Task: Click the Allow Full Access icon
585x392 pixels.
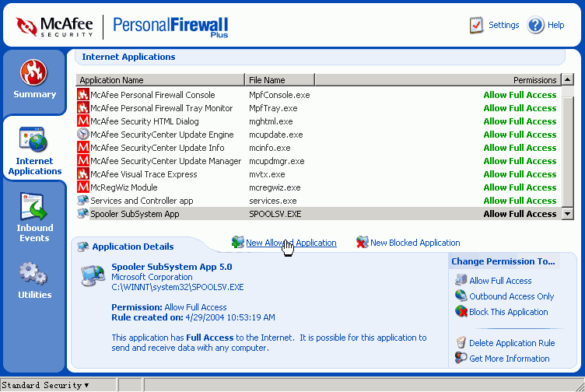Action: [461, 281]
